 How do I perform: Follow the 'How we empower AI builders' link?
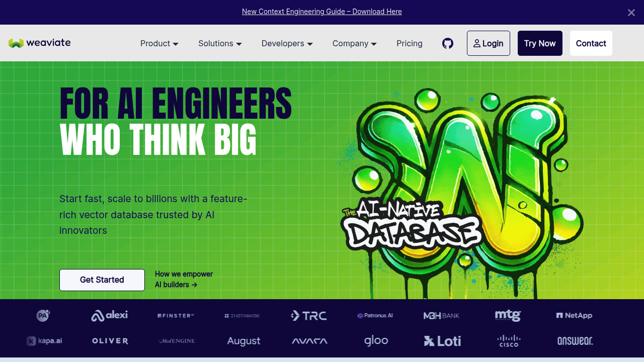click(x=184, y=280)
